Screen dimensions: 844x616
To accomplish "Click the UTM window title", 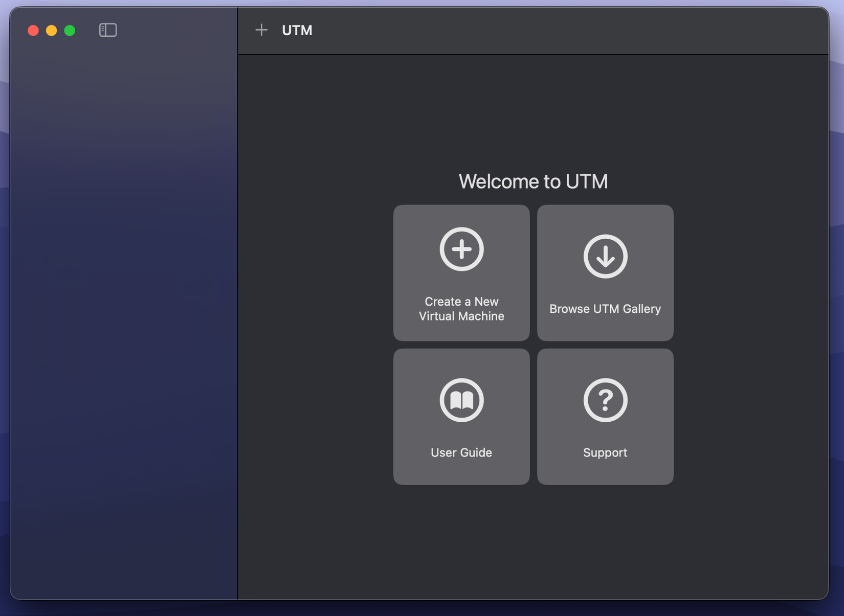I will coord(296,30).
